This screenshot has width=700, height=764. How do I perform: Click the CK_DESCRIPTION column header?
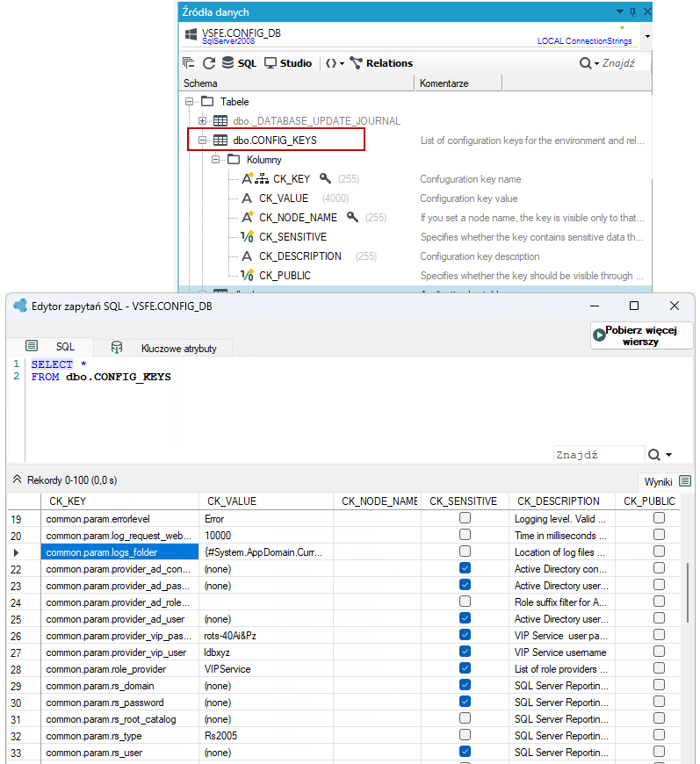(562, 501)
